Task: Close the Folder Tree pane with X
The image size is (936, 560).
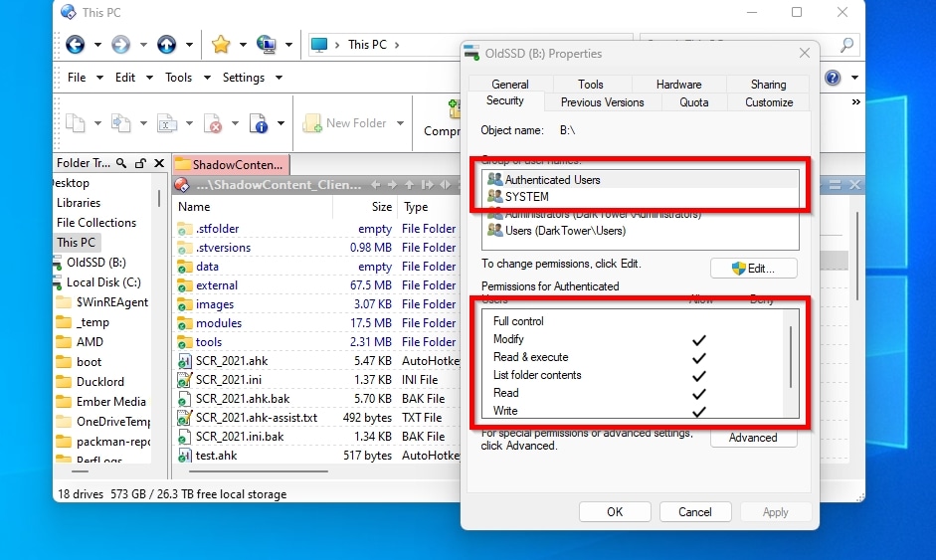Action: (x=158, y=163)
